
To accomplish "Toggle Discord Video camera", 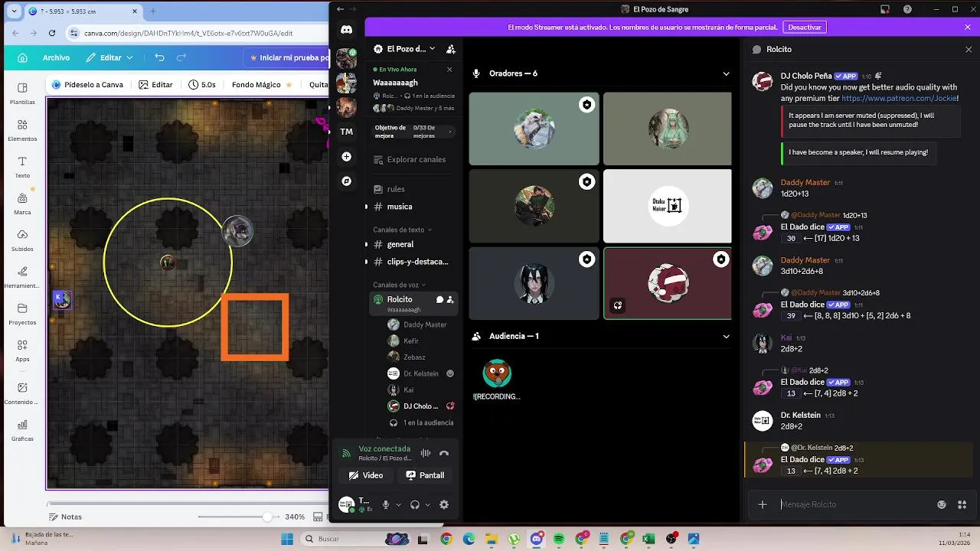I will click(366, 475).
